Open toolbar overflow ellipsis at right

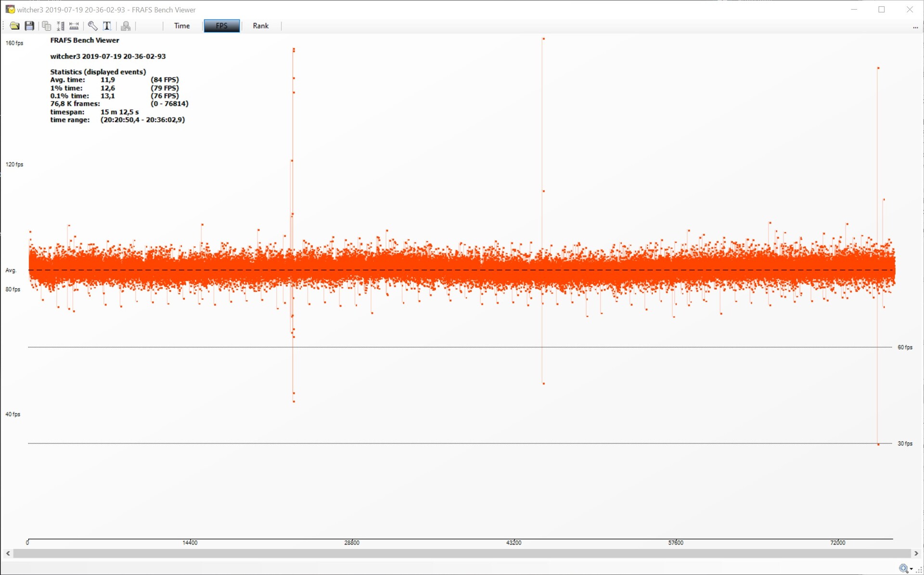(x=915, y=27)
